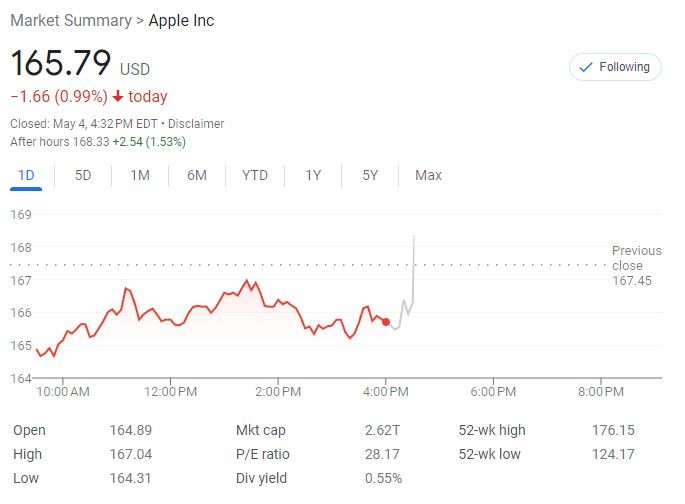View the 5Y price history

(370, 176)
